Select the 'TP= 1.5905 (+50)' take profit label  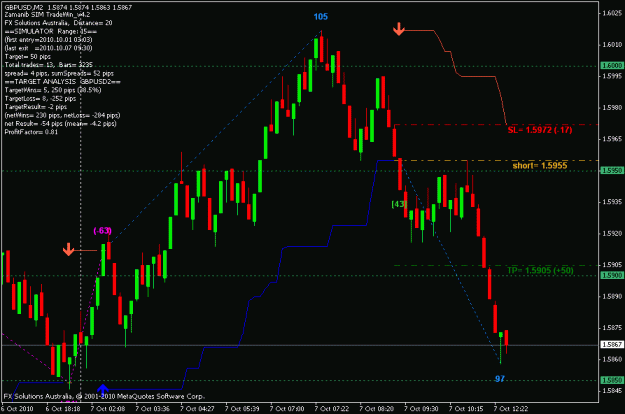tap(540, 271)
